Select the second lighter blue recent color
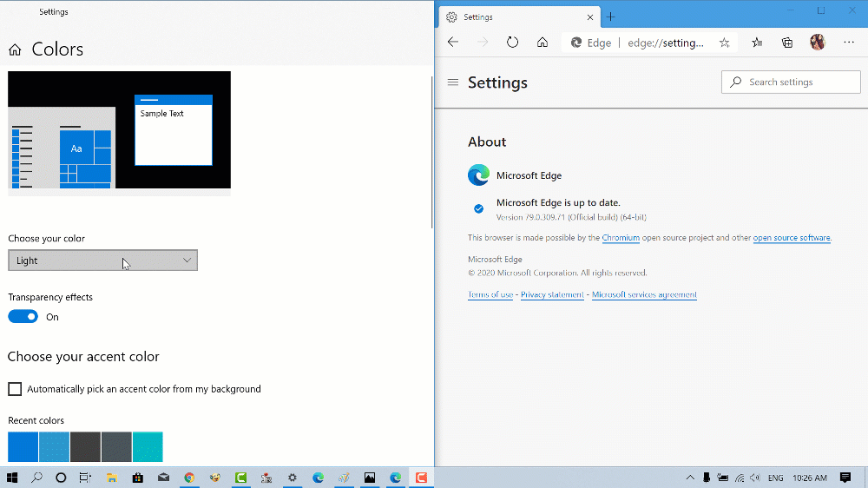 54,446
